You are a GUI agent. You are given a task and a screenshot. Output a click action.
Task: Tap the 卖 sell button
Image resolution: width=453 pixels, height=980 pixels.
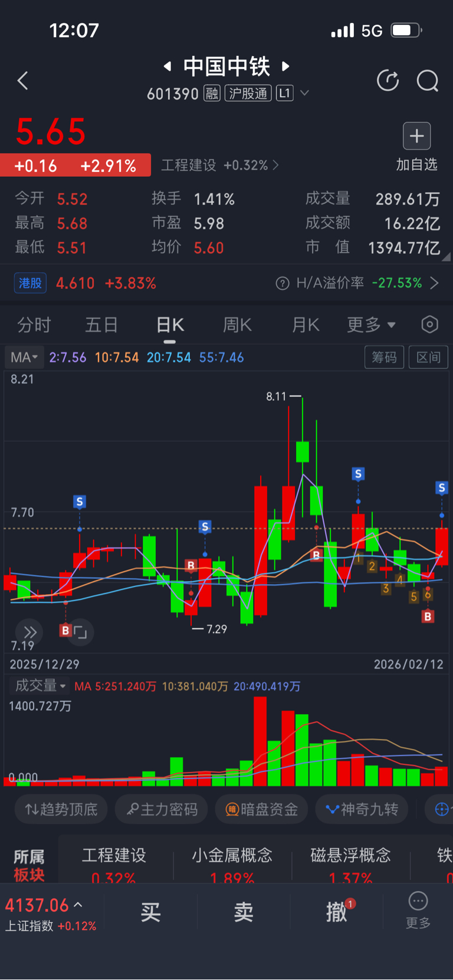(x=244, y=912)
